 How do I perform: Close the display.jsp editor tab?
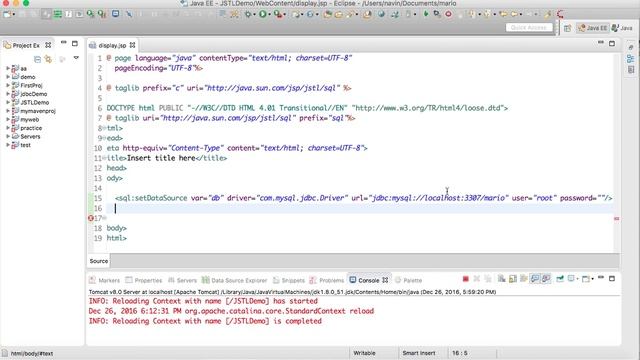click(132, 45)
